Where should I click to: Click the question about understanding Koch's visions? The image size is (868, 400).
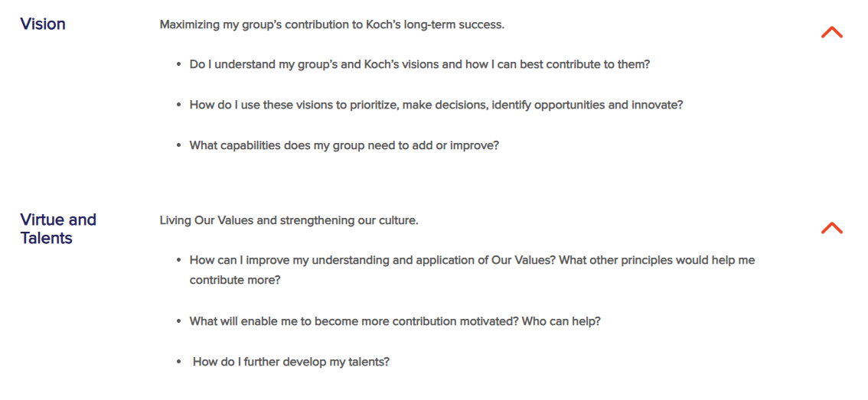[x=419, y=64]
